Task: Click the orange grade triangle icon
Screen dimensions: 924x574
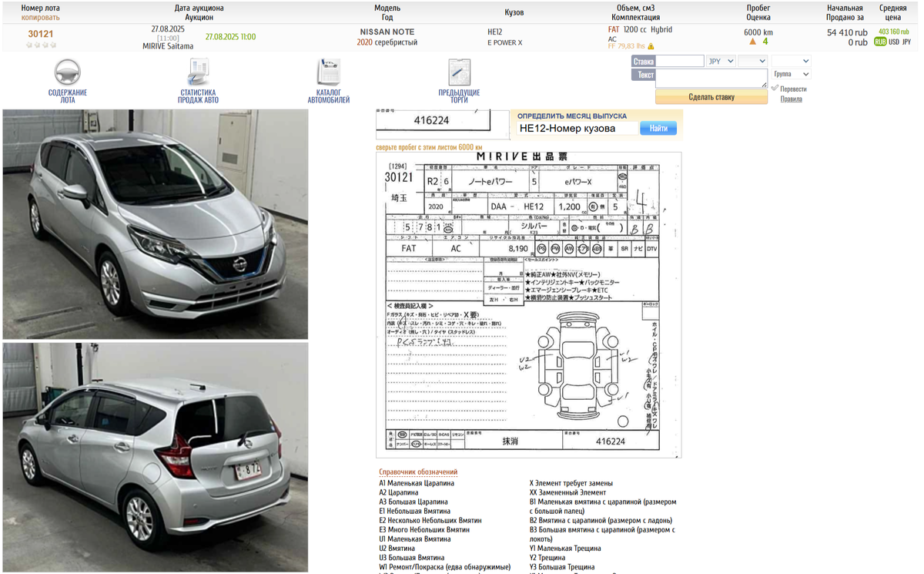Action: coord(752,42)
